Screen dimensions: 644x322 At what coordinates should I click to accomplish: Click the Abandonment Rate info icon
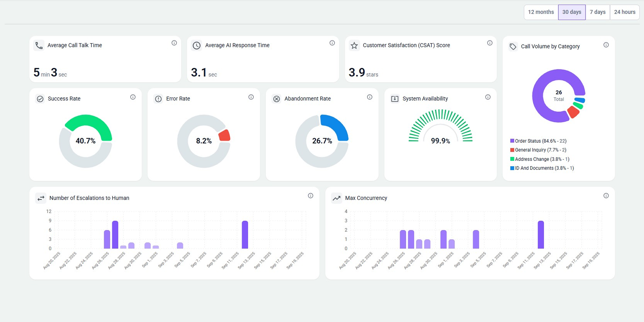[x=369, y=97]
